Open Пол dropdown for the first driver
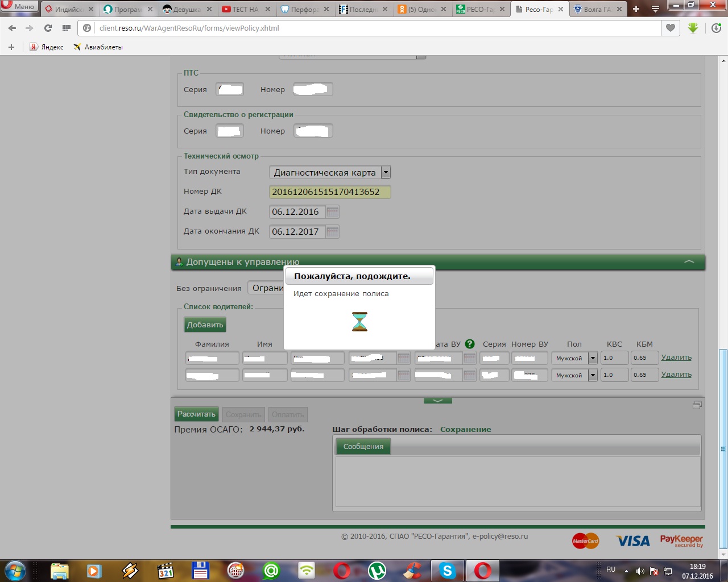Image resolution: width=728 pixels, height=582 pixels. (x=592, y=358)
